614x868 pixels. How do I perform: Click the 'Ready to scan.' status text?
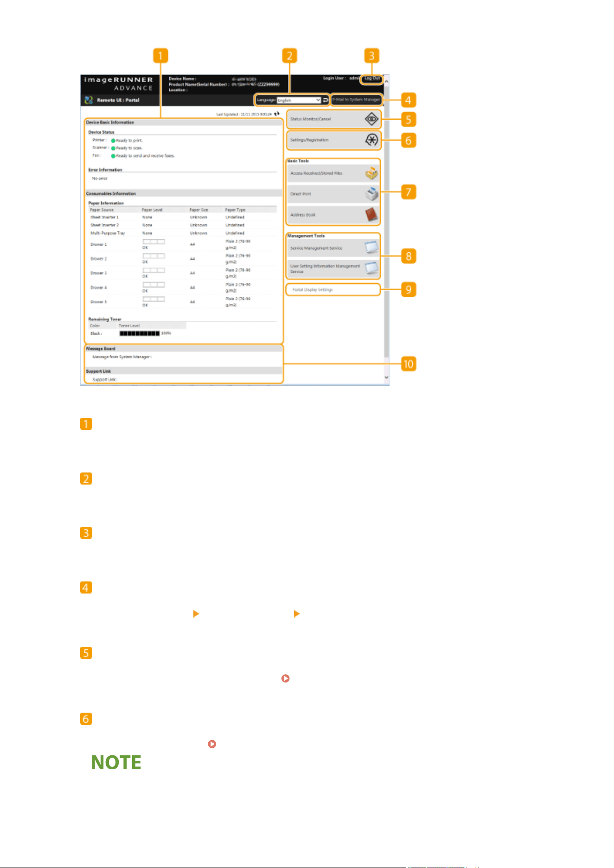click(129, 148)
